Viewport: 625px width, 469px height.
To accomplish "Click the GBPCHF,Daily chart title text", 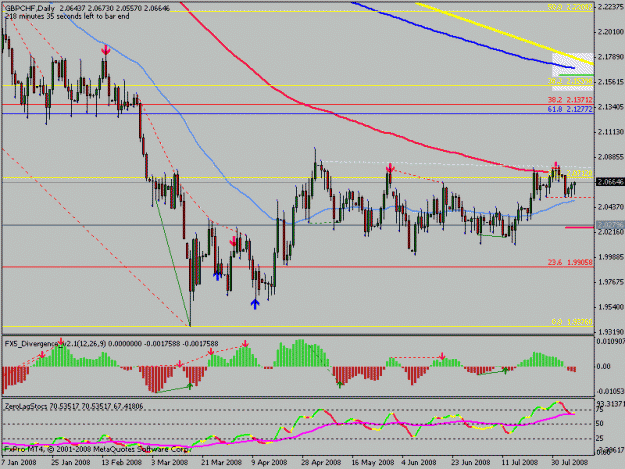I will (x=30, y=8).
